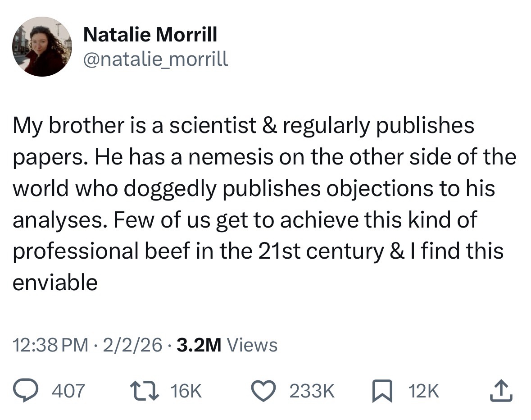The height and width of the screenshot is (420, 531).
Task: Click the tweet's opening words "My brother"
Action: click(62, 126)
